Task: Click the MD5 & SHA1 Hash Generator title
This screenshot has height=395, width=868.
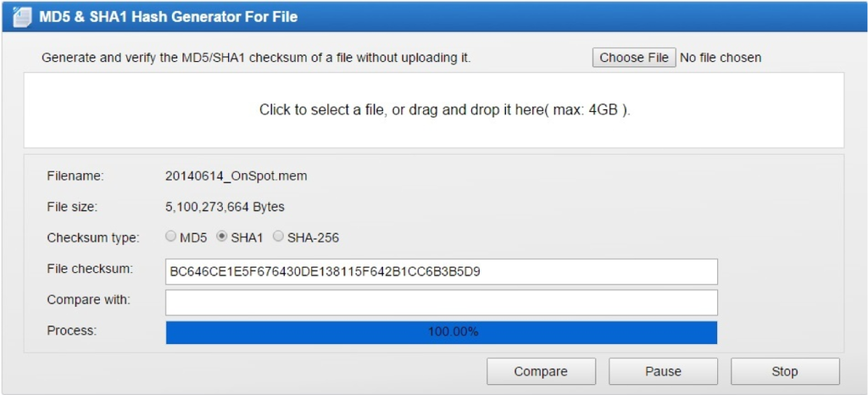Action: click(x=169, y=17)
